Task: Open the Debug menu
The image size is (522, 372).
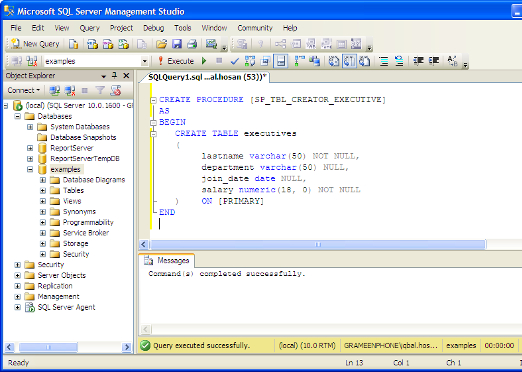Action: [x=153, y=28]
